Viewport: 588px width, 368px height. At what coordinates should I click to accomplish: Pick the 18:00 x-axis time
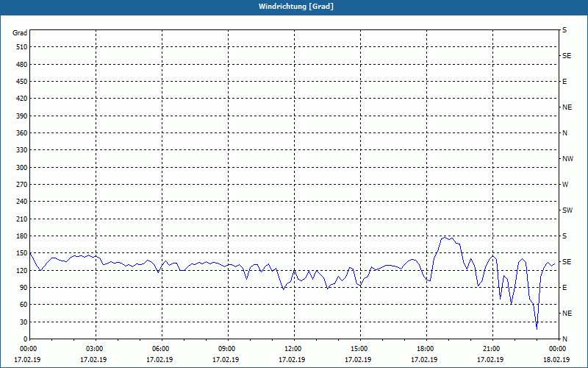coord(424,349)
